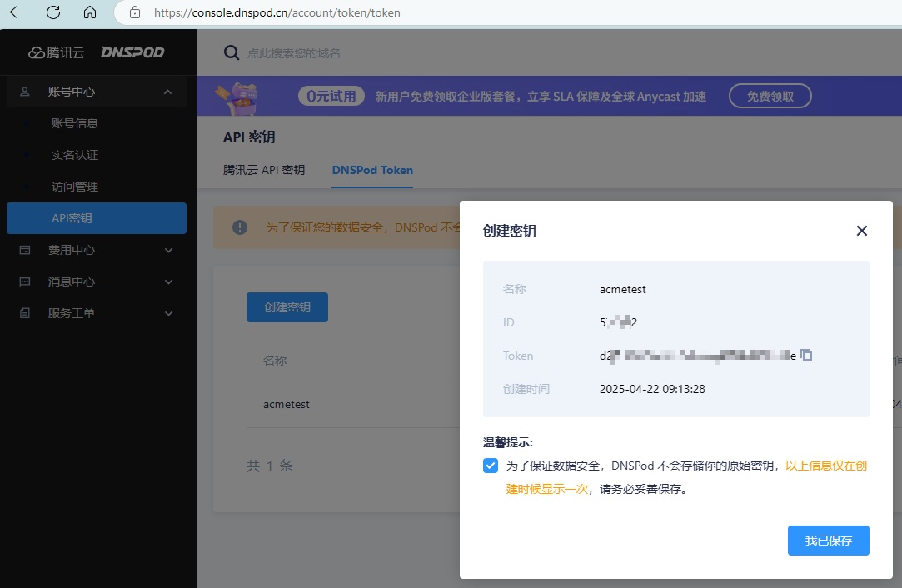Reload the page with the refresh icon
902x588 pixels.
(53, 12)
